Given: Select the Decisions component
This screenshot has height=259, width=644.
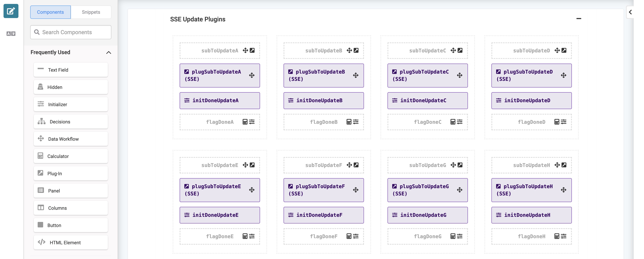Looking at the screenshot, I should coord(71,122).
